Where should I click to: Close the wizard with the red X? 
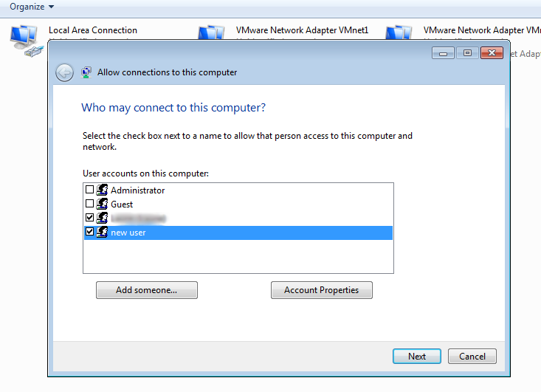(492, 53)
